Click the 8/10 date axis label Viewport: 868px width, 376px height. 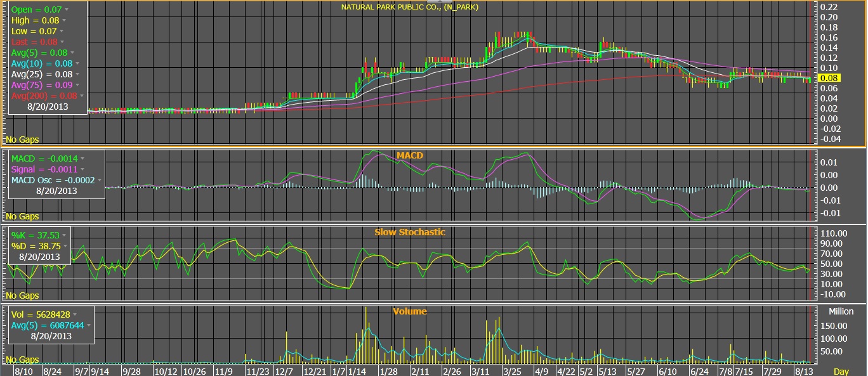(23, 371)
